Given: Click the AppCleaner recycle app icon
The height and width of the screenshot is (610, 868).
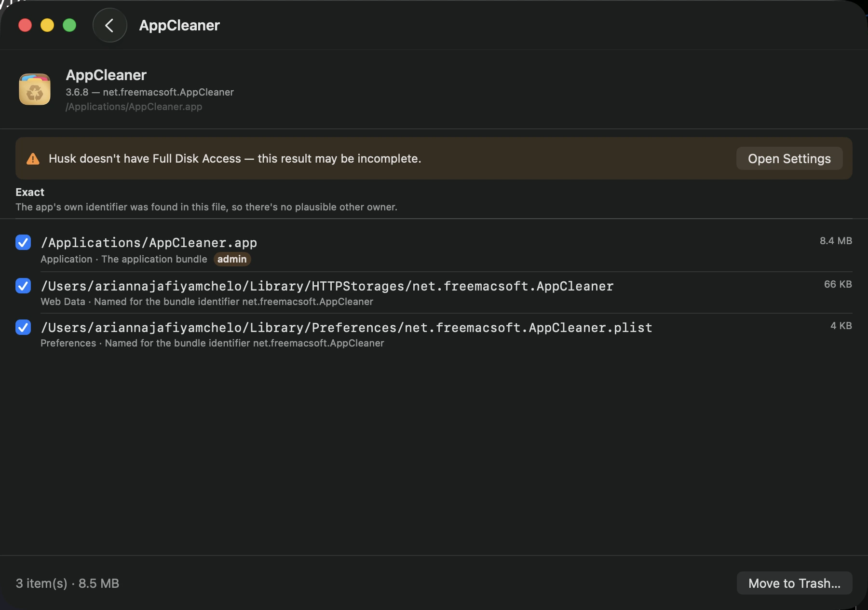Looking at the screenshot, I should pyautogui.click(x=35, y=89).
